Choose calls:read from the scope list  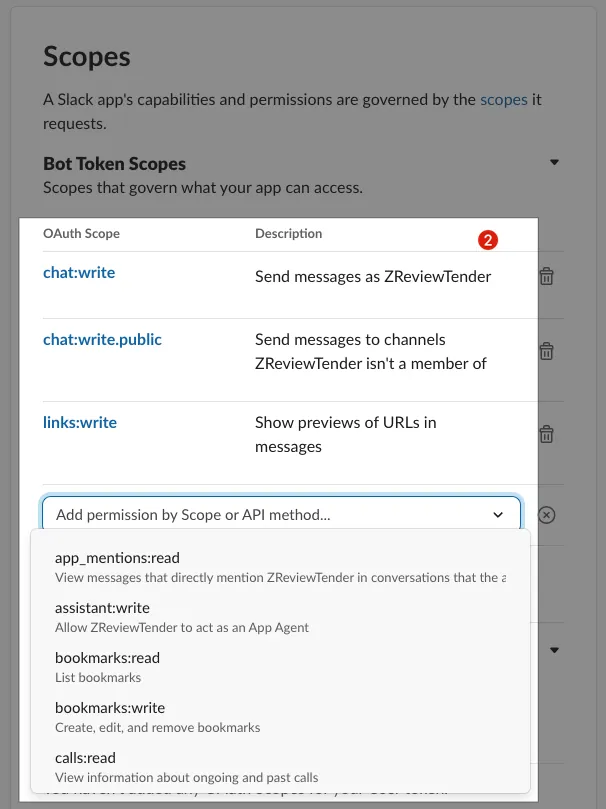[x=280, y=767]
